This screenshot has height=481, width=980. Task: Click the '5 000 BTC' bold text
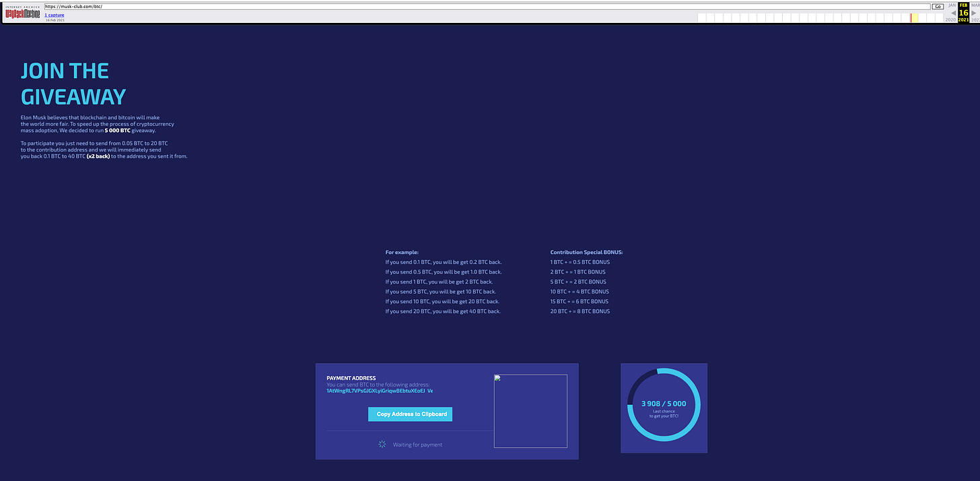tap(118, 131)
